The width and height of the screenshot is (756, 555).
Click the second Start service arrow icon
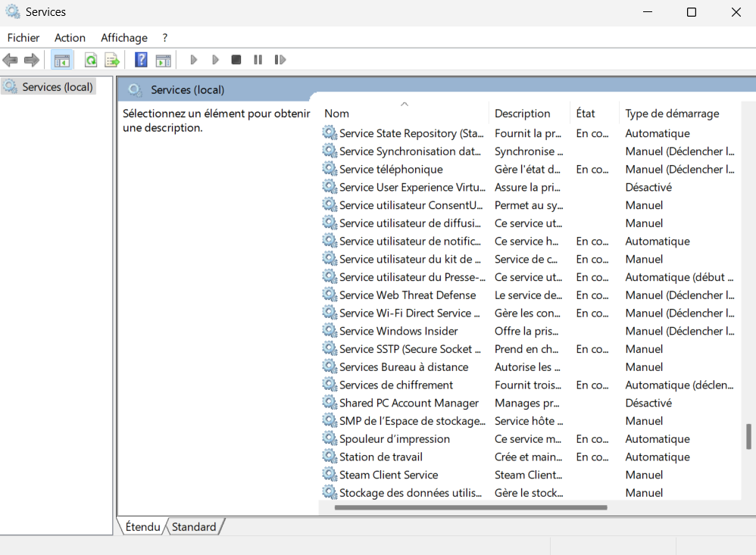click(x=215, y=60)
